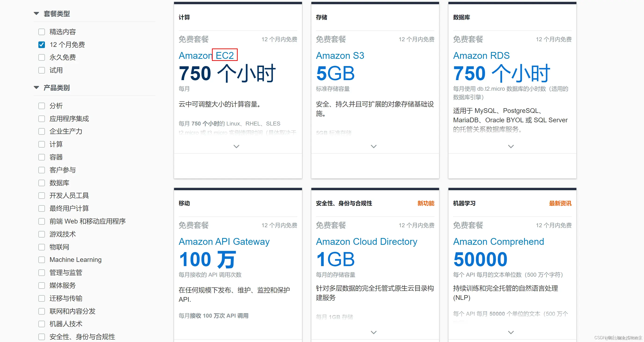
Task: Click the 套餐类型 section heading
Action: [57, 14]
